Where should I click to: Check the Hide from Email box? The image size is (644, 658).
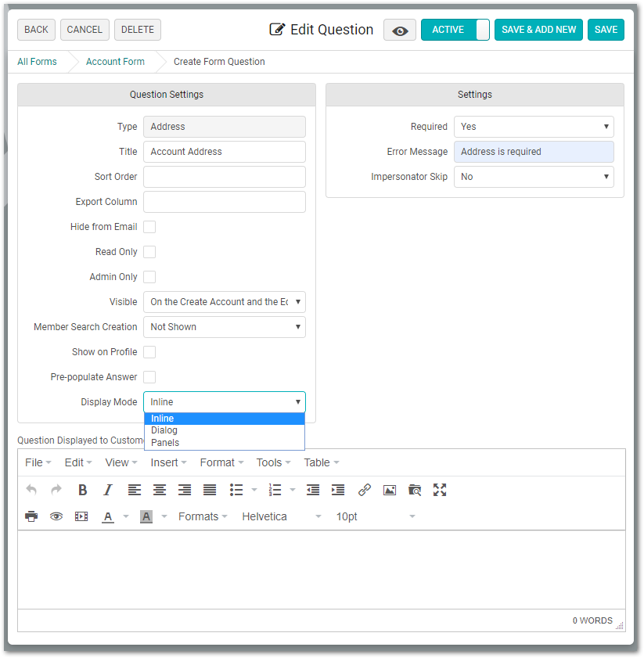coord(149,227)
